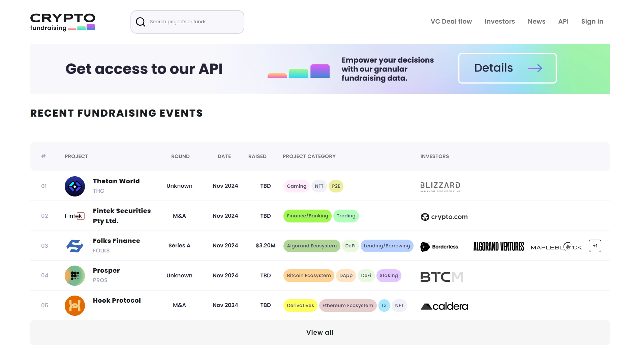
Task: Open the Thetan World project name
Action: pos(116,181)
